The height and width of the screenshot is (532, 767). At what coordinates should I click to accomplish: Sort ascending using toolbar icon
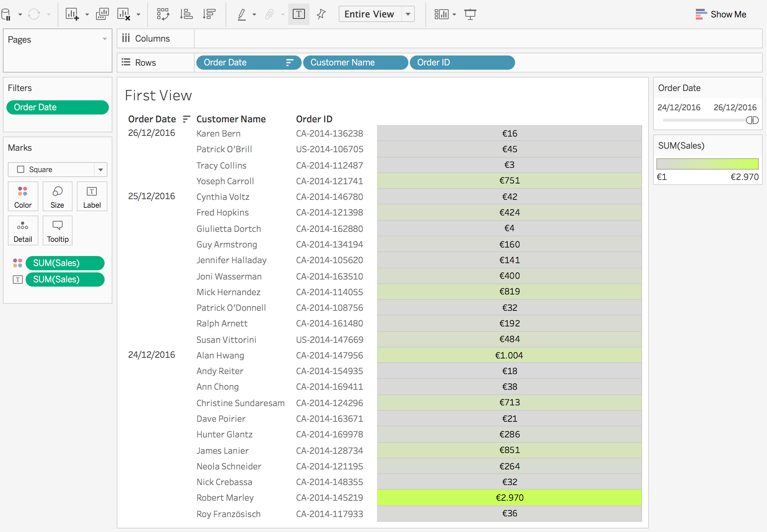click(x=186, y=14)
